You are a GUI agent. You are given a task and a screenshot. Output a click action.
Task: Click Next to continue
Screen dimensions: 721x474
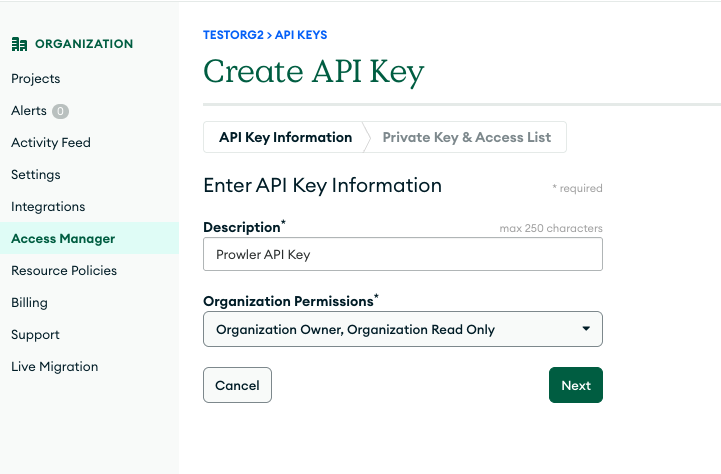pyautogui.click(x=576, y=385)
